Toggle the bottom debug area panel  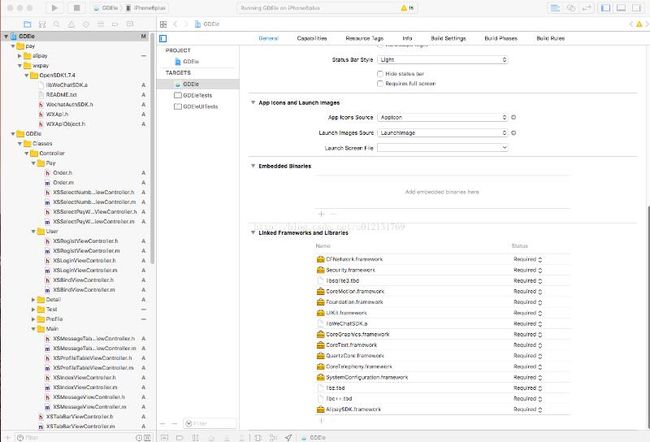click(621, 8)
